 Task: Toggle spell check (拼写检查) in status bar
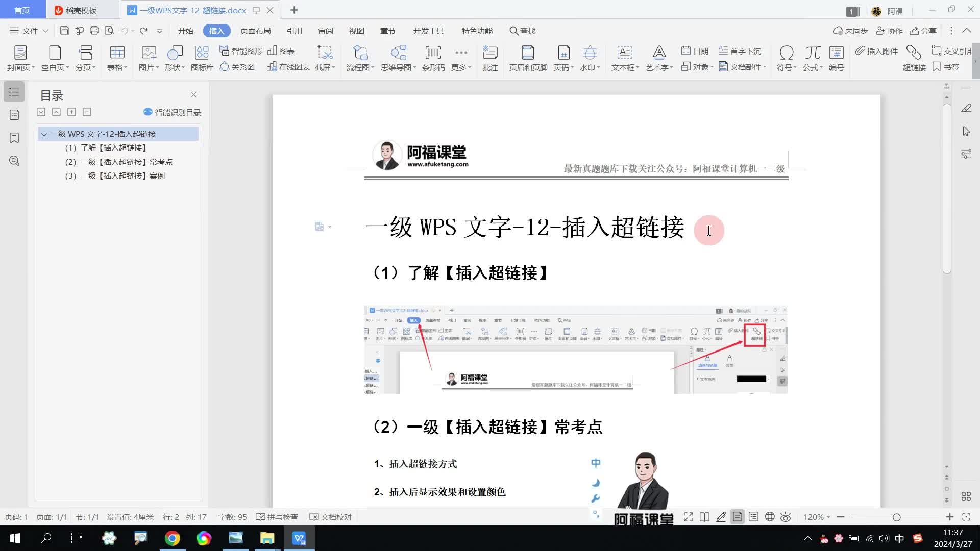[x=277, y=517]
